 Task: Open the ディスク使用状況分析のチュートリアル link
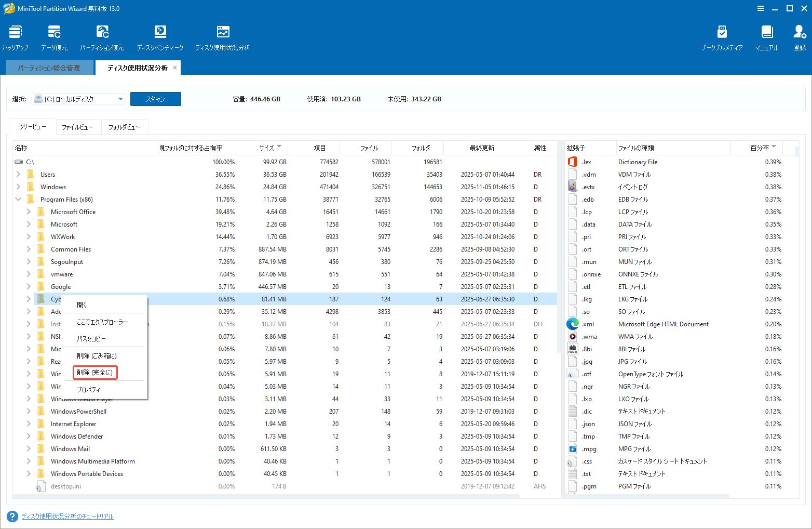[x=67, y=517]
